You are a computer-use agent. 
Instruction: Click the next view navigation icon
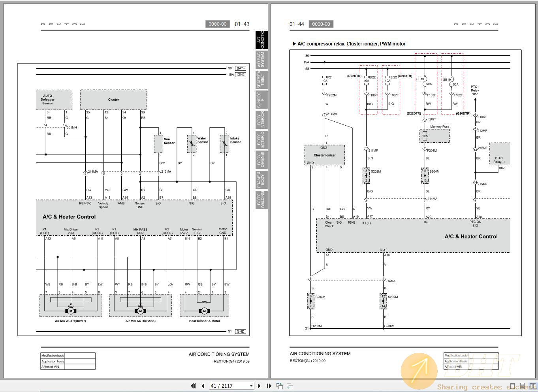tap(290, 386)
